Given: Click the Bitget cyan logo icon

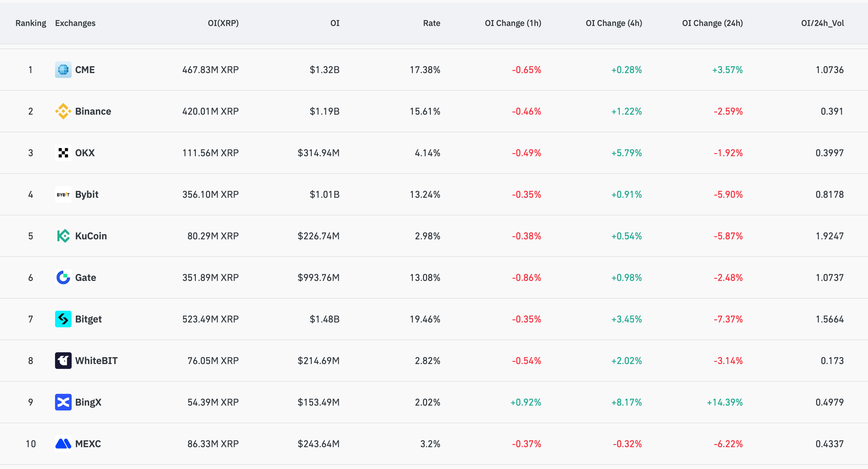Looking at the screenshot, I should click(63, 319).
